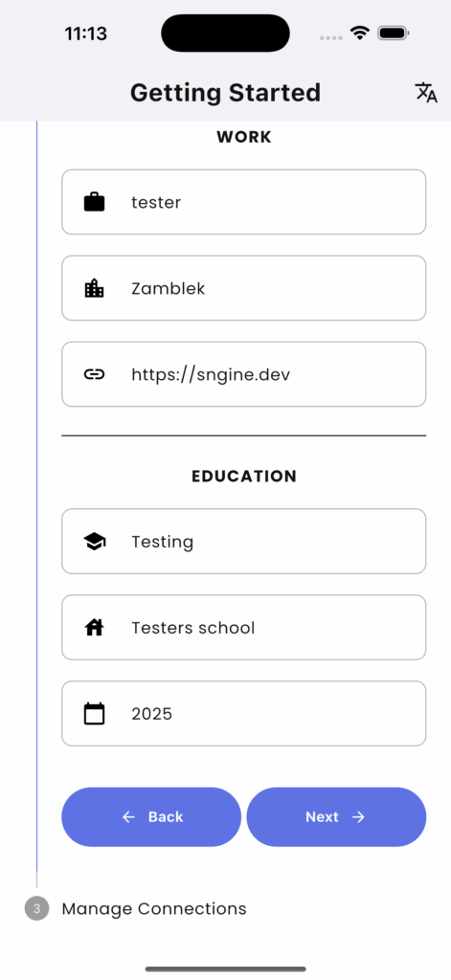The image size is (451, 980).
Task: Select step 3 circle marker
Action: [37, 909]
